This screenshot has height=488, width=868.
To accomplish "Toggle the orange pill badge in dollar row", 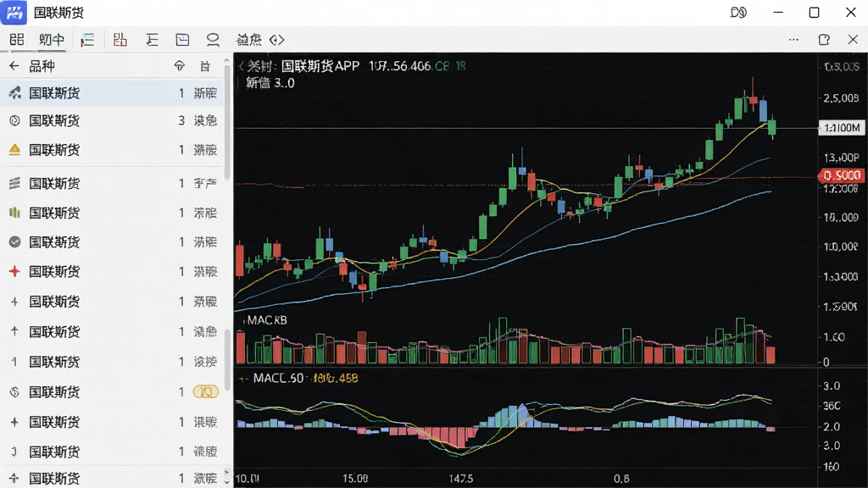I will point(205,391).
